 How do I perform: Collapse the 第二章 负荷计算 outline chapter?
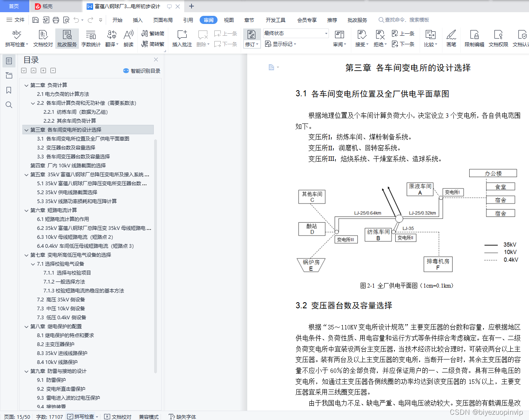pos(26,85)
